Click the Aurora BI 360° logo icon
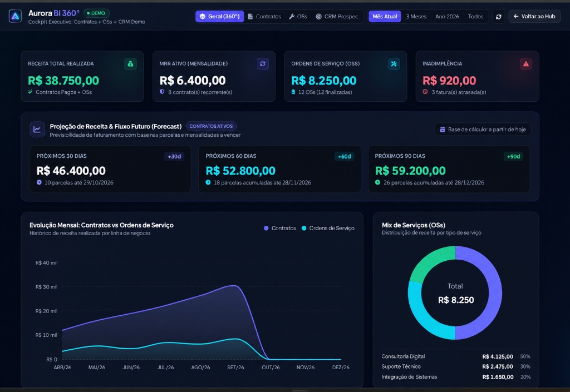The image size is (570, 392). (15, 16)
